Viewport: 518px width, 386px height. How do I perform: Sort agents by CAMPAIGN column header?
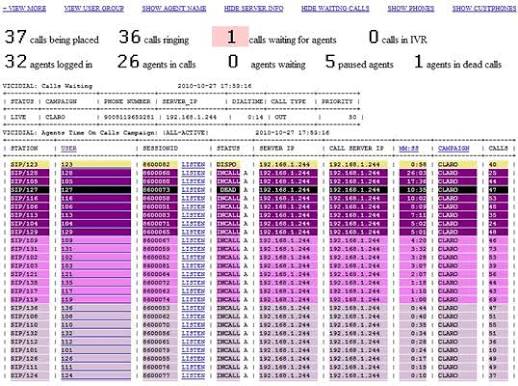click(453, 148)
